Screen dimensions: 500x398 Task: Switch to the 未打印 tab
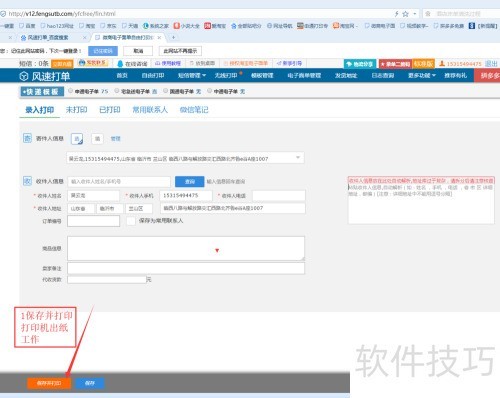(x=77, y=110)
